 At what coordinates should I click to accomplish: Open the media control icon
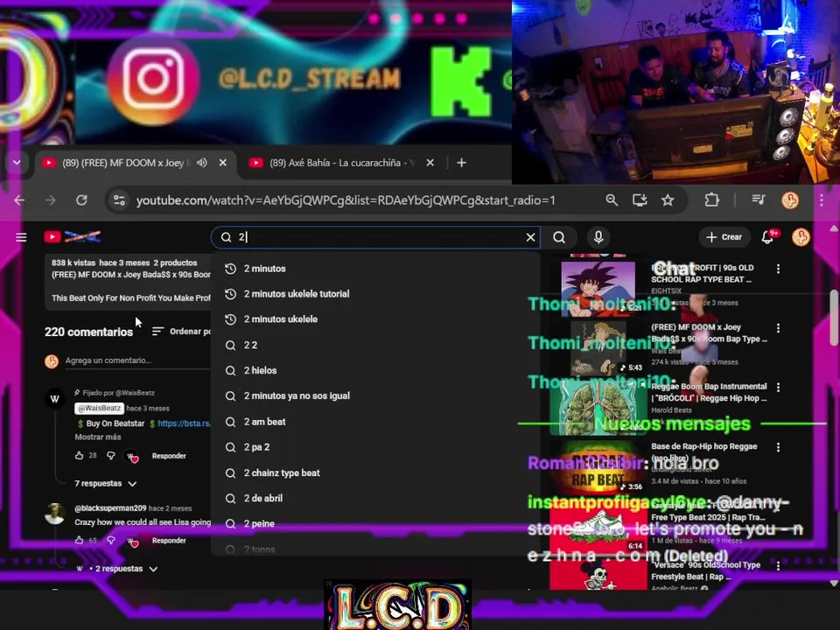(x=759, y=200)
